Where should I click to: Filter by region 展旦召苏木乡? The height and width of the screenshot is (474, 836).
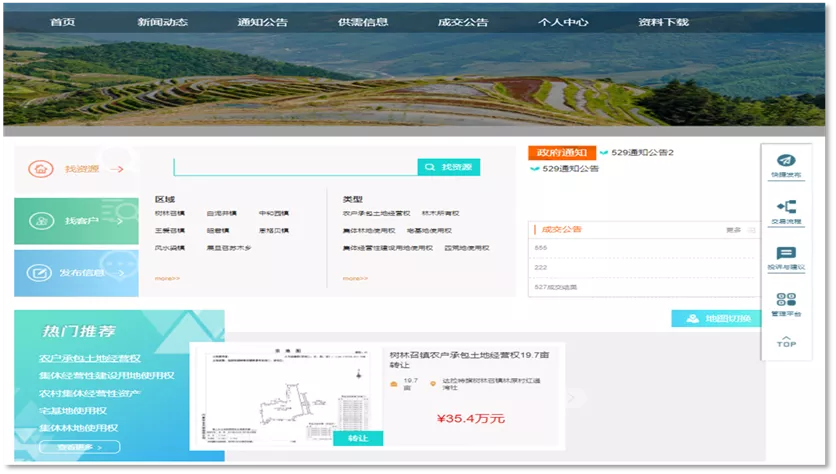pyautogui.click(x=229, y=248)
